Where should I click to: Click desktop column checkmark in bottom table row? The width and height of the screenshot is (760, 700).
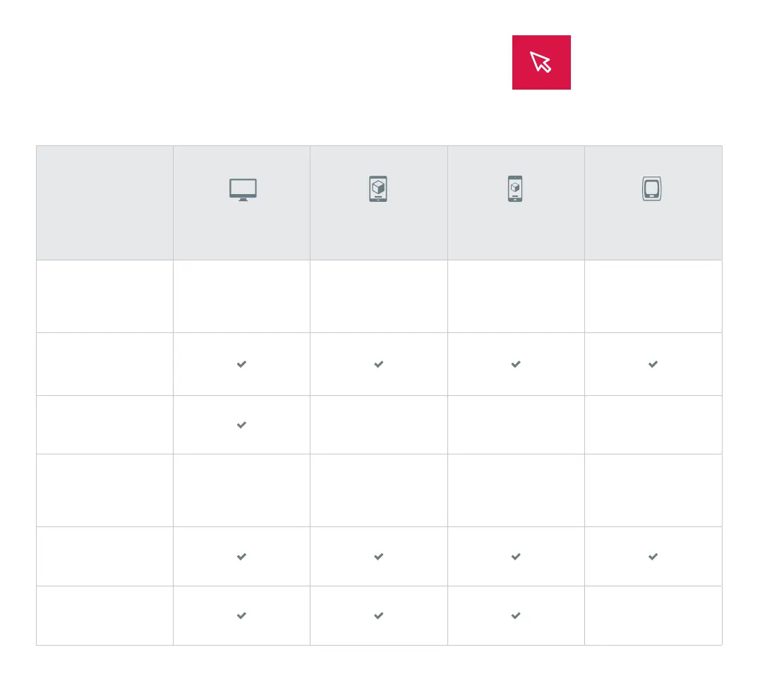point(241,615)
